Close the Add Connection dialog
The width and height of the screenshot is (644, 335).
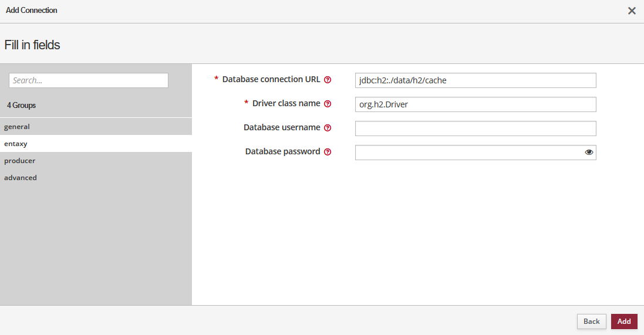click(632, 11)
